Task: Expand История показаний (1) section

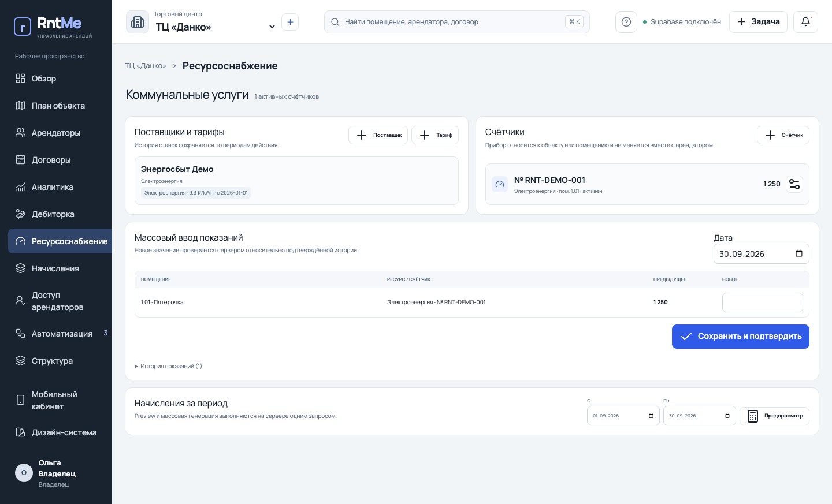Action: (x=168, y=366)
